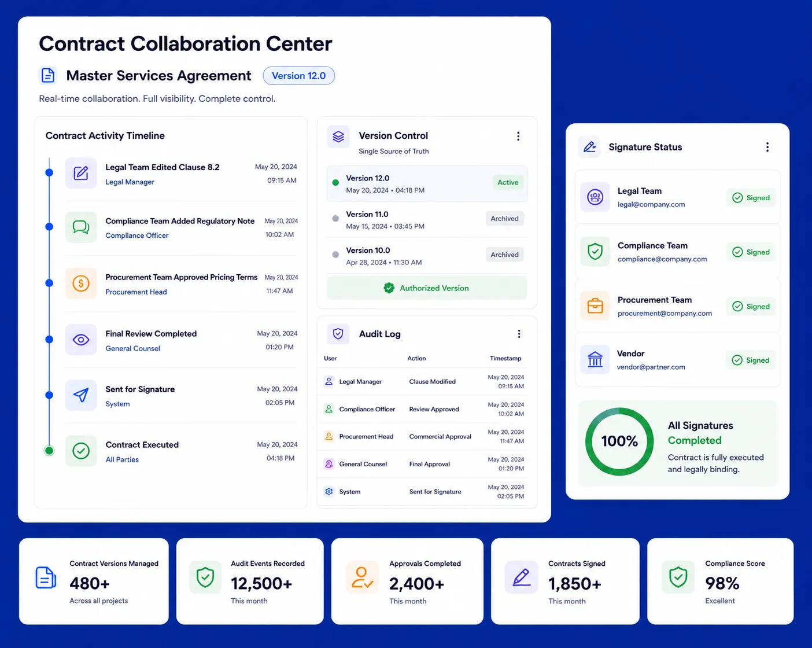Click the green timeline dot for Contract Executed
This screenshot has width=812, height=648.
click(x=49, y=451)
